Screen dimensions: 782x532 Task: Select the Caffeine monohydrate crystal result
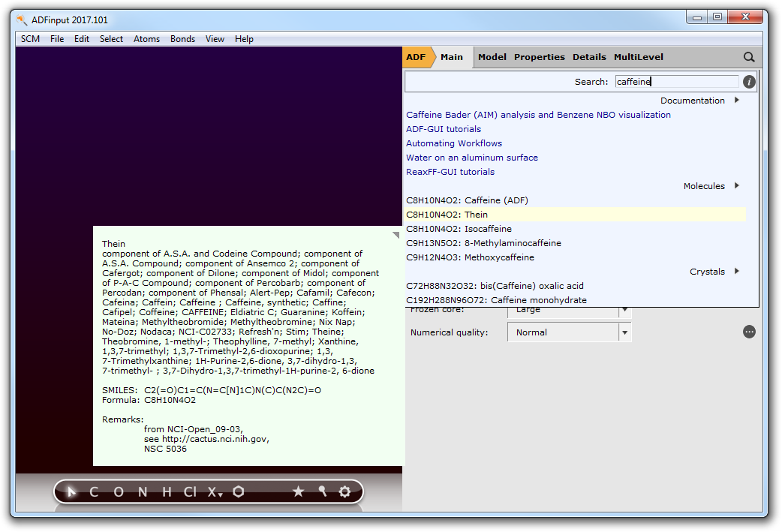click(496, 300)
